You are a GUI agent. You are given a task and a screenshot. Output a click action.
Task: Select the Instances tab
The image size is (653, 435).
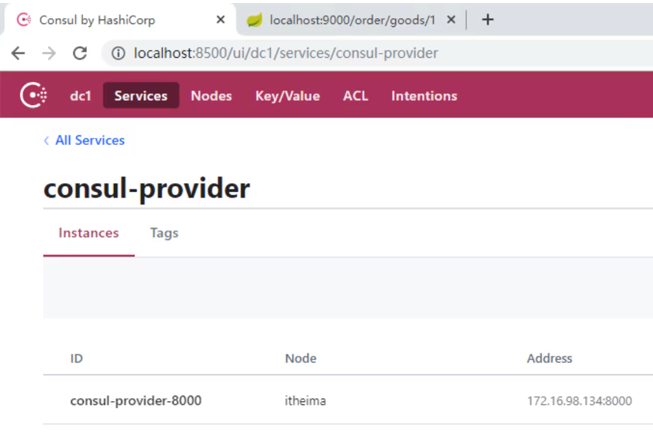[x=89, y=233]
